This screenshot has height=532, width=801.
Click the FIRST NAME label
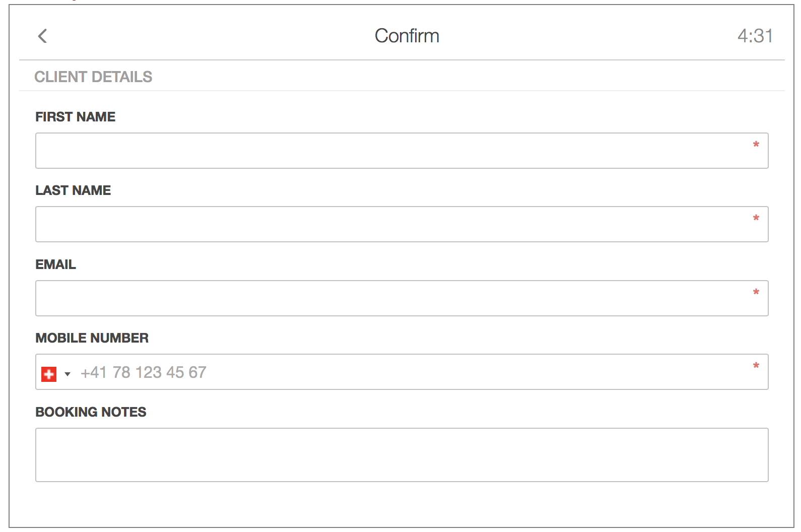pos(76,117)
